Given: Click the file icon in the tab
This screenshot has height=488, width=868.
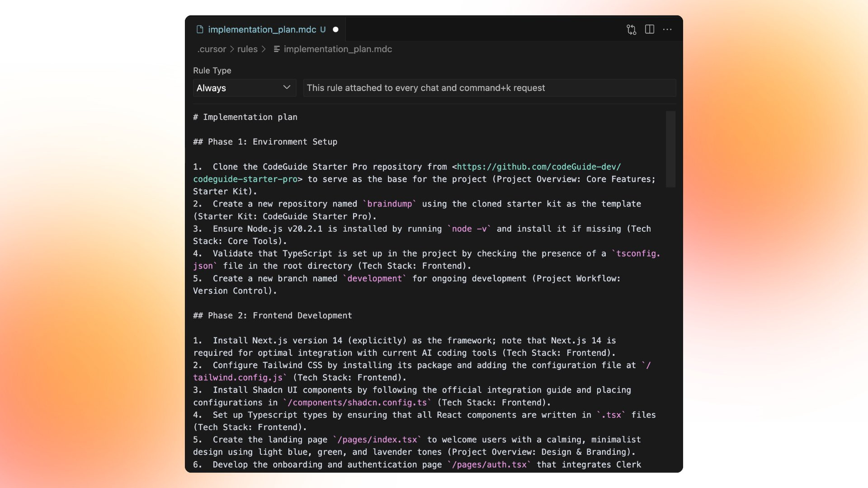Looking at the screenshot, I should (x=200, y=29).
